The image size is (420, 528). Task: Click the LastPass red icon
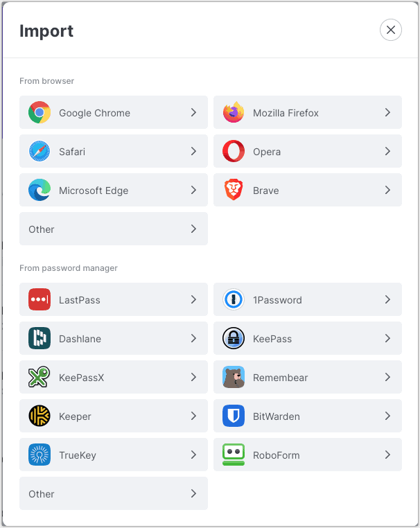[40, 299]
